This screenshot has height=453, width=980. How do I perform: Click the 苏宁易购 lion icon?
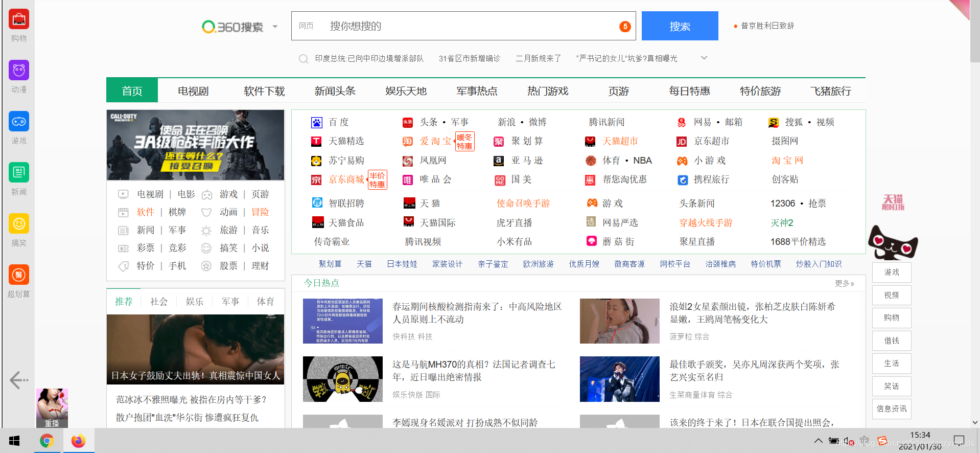pyautogui.click(x=317, y=161)
